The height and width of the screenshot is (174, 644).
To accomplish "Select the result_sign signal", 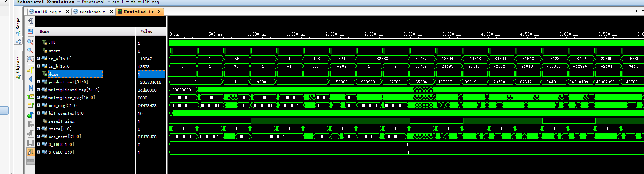I will click(x=62, y=121).
